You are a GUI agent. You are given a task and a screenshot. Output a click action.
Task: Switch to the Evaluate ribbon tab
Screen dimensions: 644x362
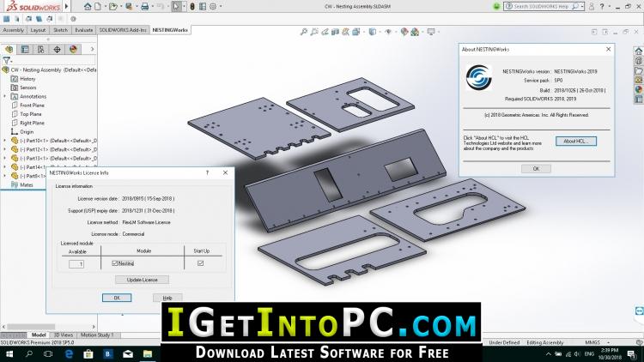[84, 30]
